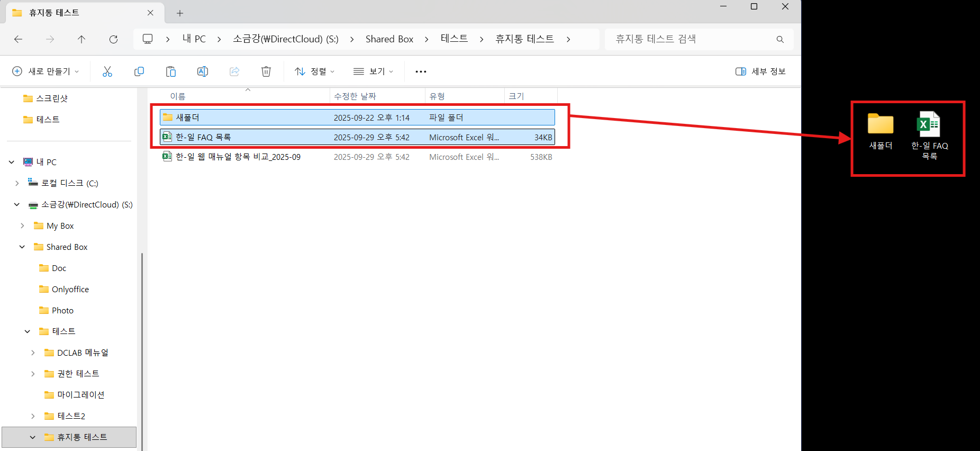Screen dimensions: 980x451
Task: Go up one folder level with Up arrow
Action: [81, 39]
